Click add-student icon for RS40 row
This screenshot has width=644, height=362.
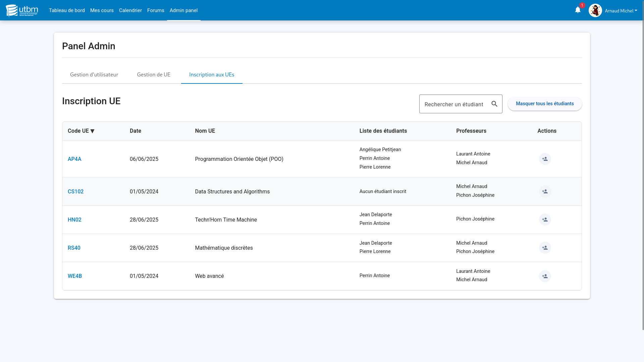545,248
